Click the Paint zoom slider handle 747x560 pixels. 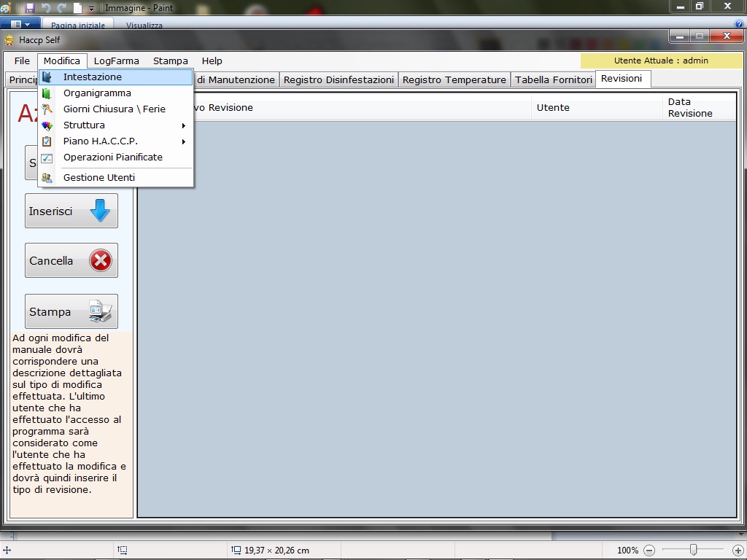(693, 551)
